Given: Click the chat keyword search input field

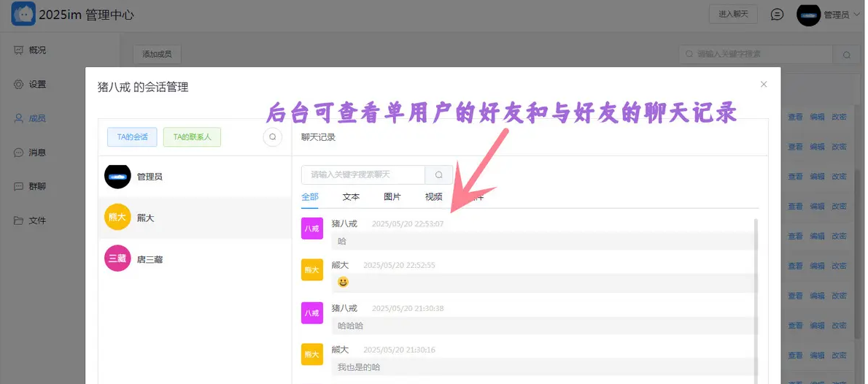Looking at the screenshot, I should pos(363,175).
